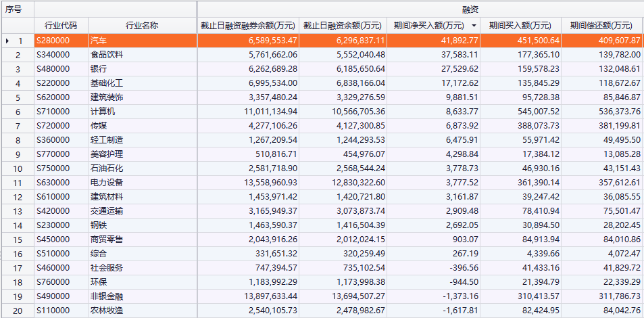Click the 期间偿还额(万元) column header
The image size is (644, 318).
pyautogui.click(x=601, y=26)
